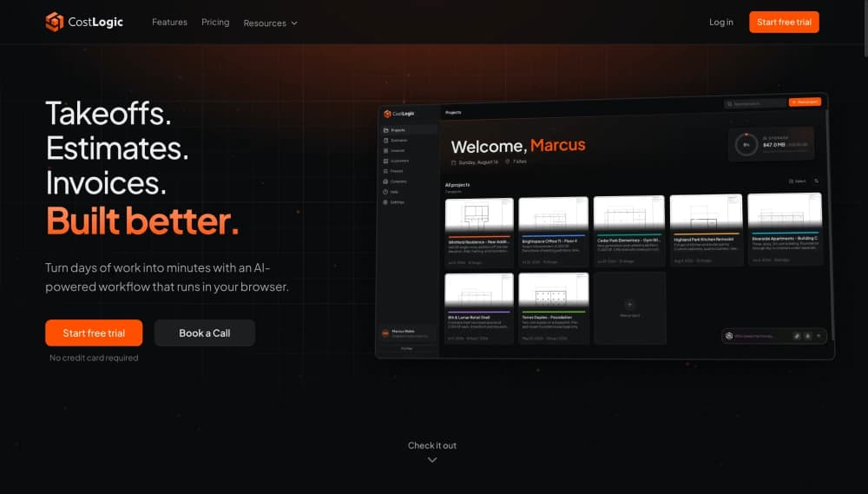Click the orange New project button in dashboard
This screenshot has width=868, height=494.
805,102
